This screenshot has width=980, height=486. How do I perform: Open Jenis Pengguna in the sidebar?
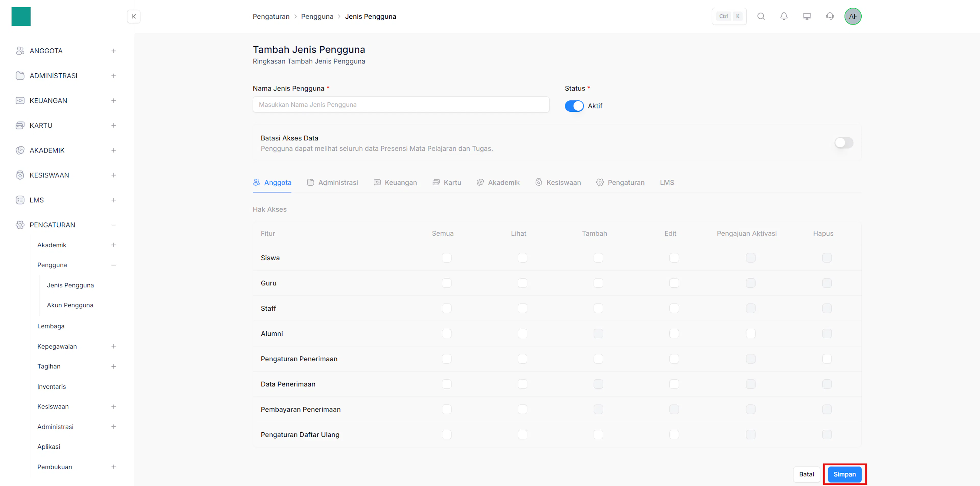[70, 285]
